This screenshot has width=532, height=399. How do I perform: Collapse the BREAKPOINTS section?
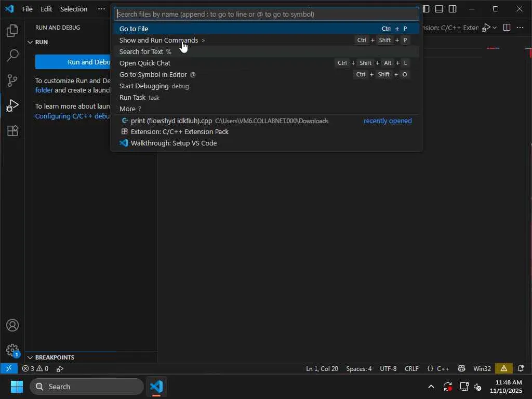(x=30, y=357)
